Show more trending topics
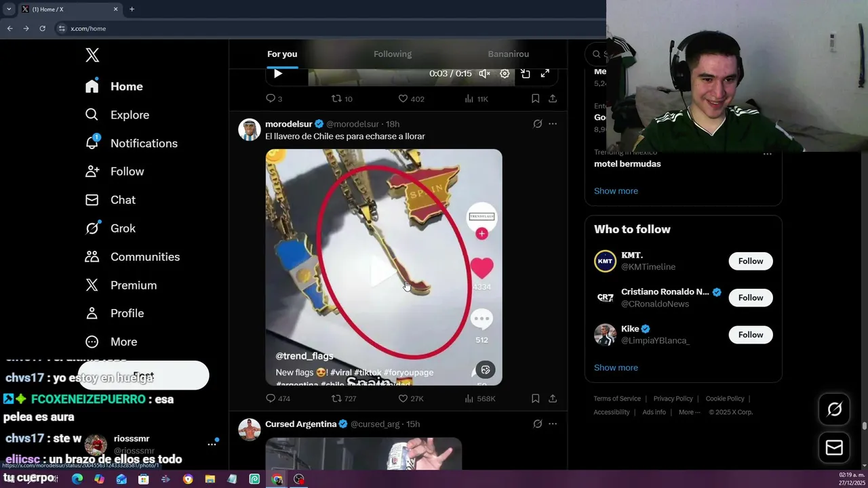Image resolution: width=868 pixels, height=488 pixels. (616, 191)
